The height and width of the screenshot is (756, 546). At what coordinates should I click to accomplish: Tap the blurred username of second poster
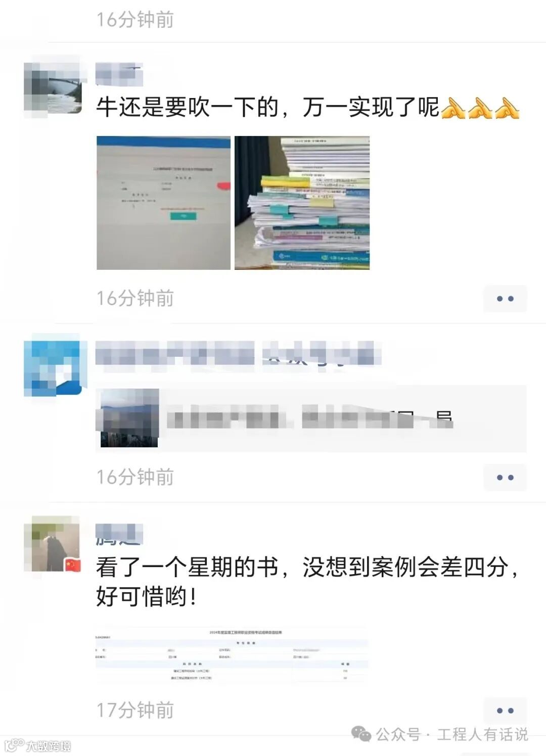point(238,353)
